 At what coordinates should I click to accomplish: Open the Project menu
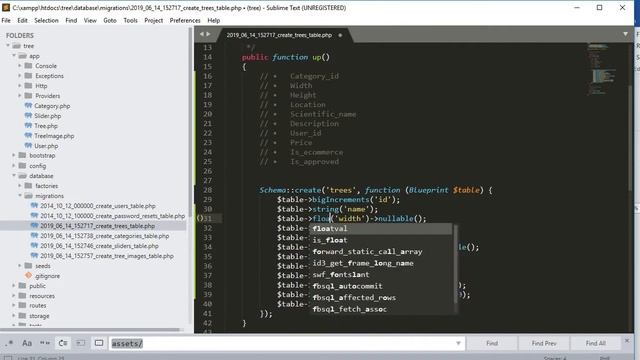153,20
